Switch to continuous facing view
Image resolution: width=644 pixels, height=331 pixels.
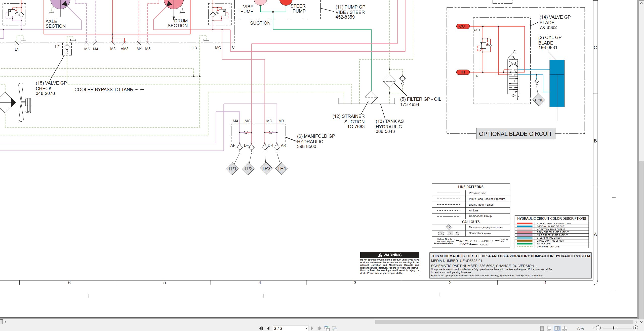click(x=565, y=328)
